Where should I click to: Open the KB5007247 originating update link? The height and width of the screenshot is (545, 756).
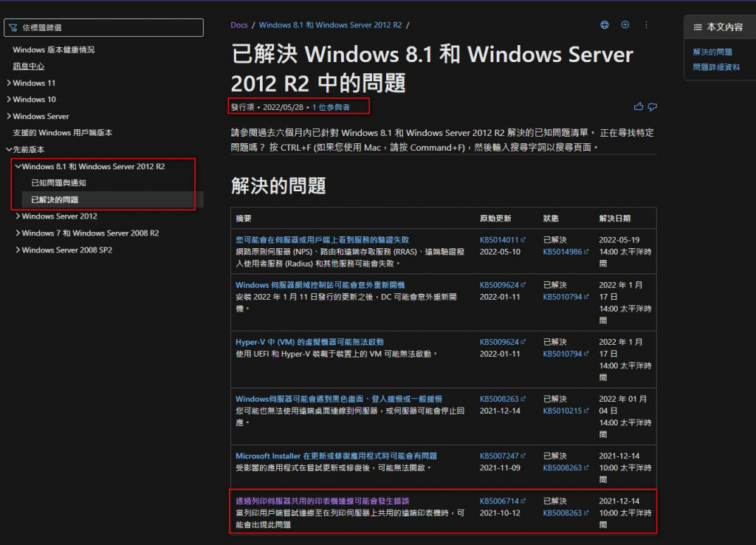pyautogui.click(x=502, y=456)
